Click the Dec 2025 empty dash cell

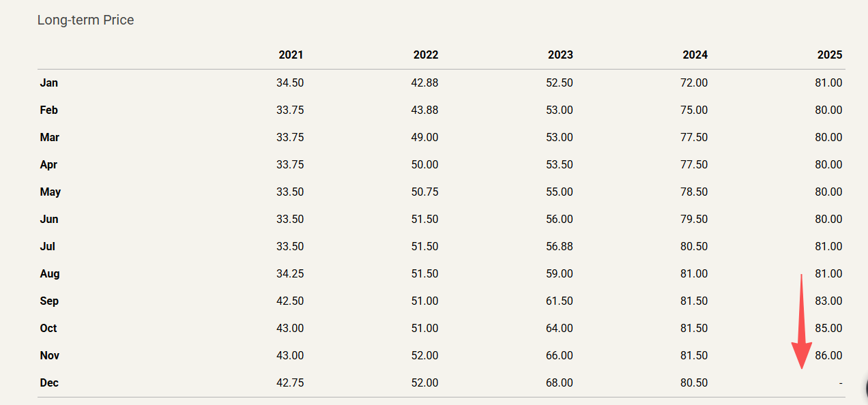(840, 383)
